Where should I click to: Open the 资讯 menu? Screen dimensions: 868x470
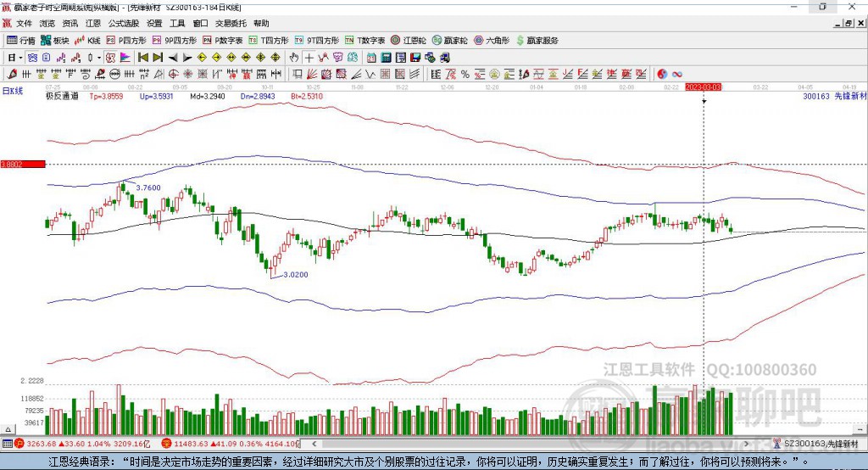click(70, 23)
